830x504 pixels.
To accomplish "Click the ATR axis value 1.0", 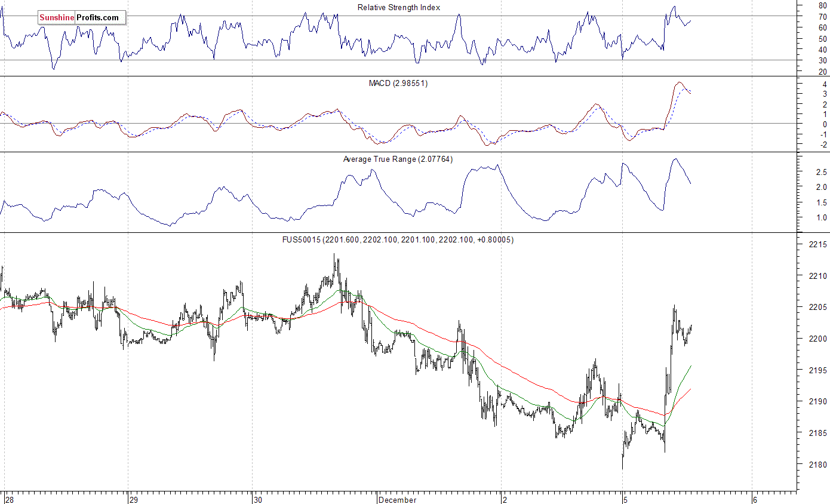I will [x=821, y=218].
